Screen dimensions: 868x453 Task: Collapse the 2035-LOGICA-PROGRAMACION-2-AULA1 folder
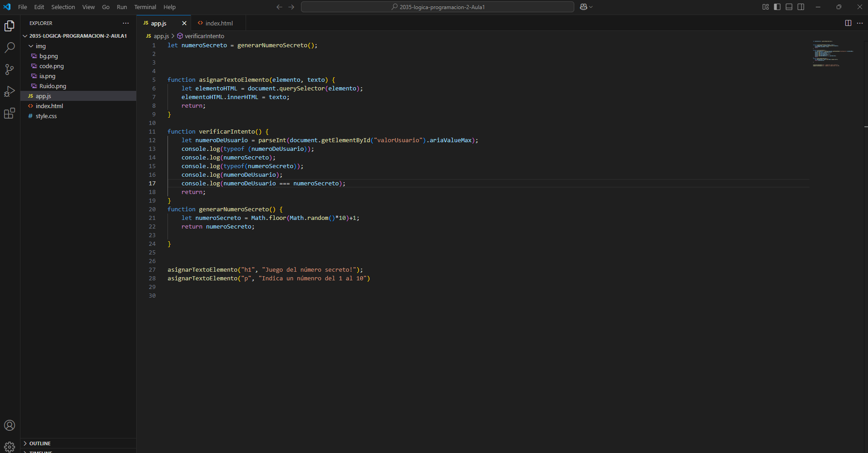(78, 36)
